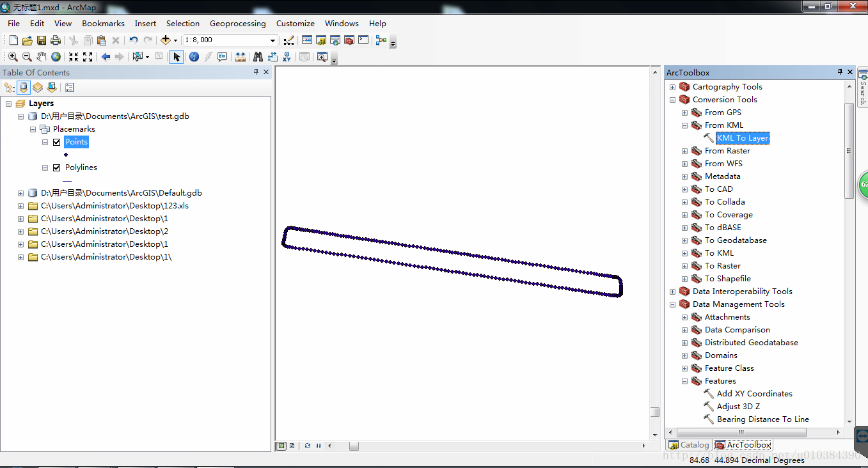Click the Polylines layer line symbol
Viewport: 868px width, 468px height.
(x=67, y=180)
